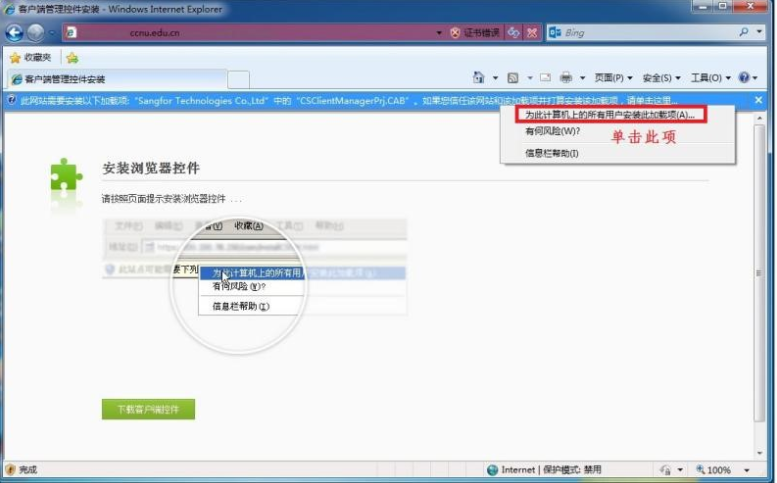Screen dimensions: 777x483
Task: Open the recent pages dropdown beside Forward
Action: [x=52, y=33]
